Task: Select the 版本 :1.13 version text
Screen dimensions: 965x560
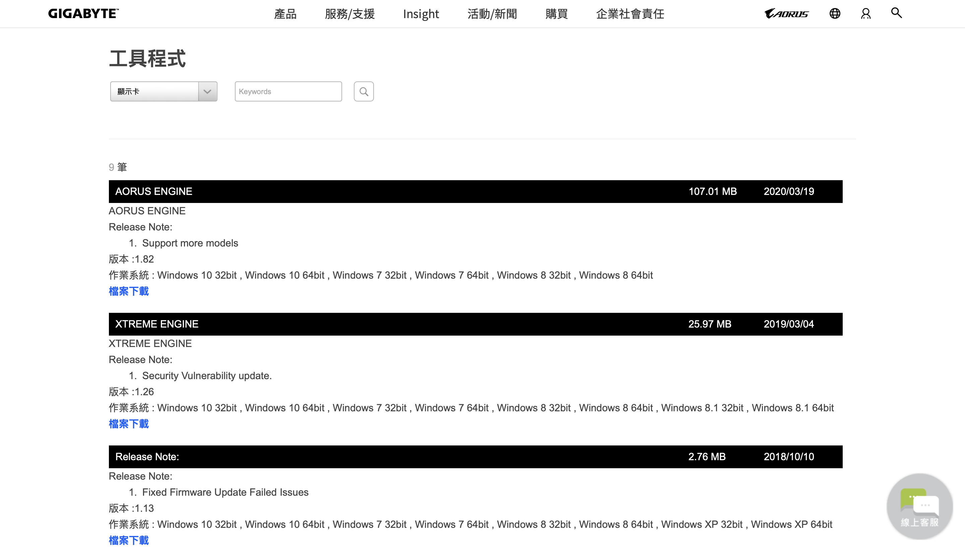Action: pos(131,508)
